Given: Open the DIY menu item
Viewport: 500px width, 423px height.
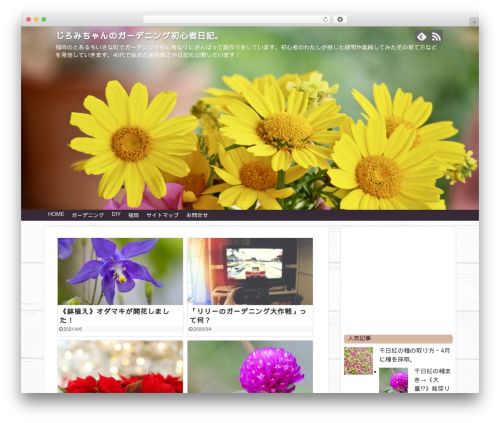Looking at the screenshot, I should (116, 214).
